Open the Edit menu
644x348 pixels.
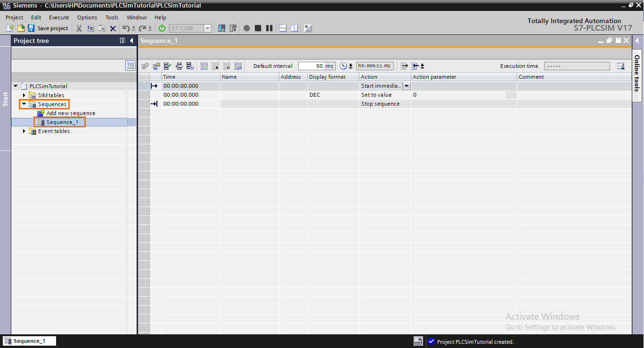pyautogui.click(x=36, y=17)
